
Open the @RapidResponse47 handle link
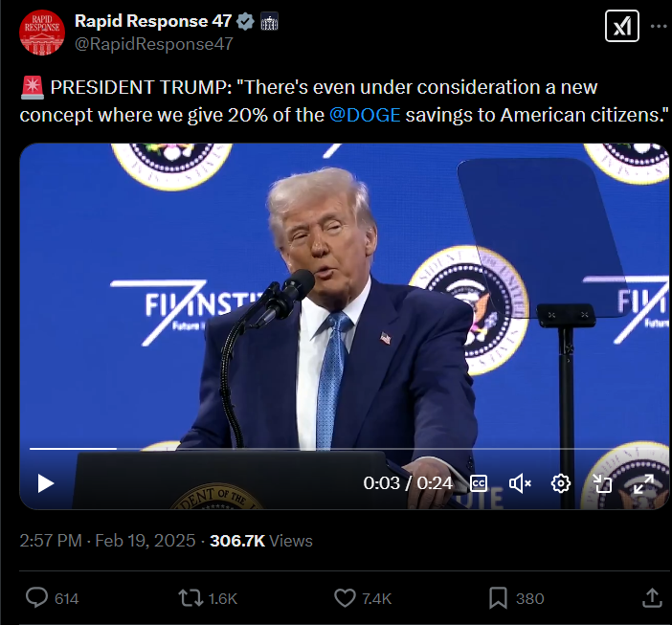click(154, 44)
